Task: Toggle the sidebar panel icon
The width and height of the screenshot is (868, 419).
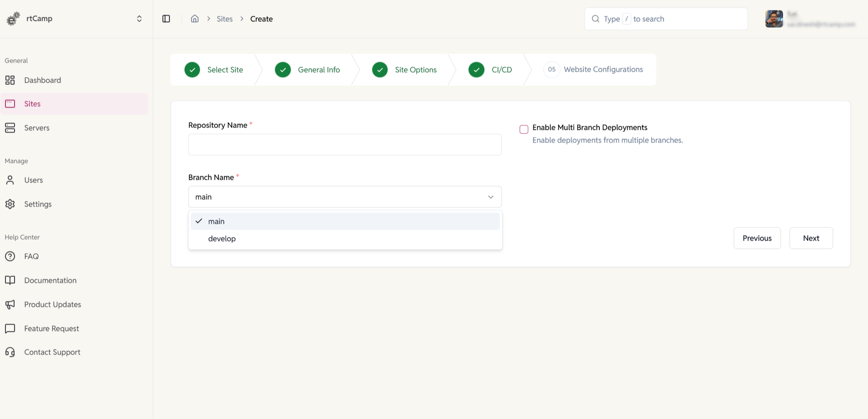Action: (x=166, y=19)
